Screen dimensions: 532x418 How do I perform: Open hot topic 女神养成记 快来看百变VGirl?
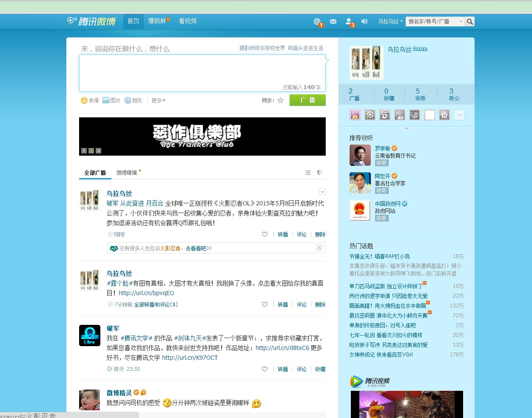(381, 355)
